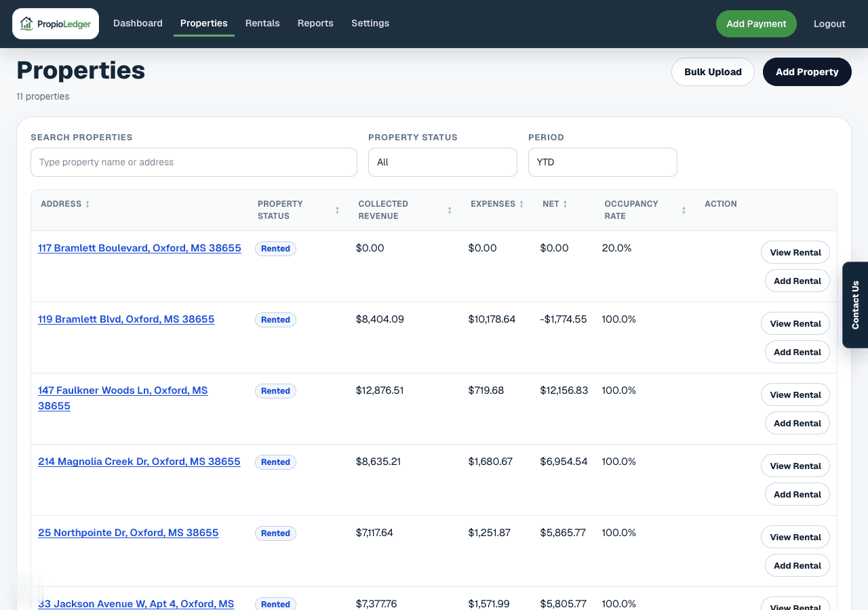Select expenses value $10,178.64
The height and width of the screenshot is (610, 868).
coord(492,319)
